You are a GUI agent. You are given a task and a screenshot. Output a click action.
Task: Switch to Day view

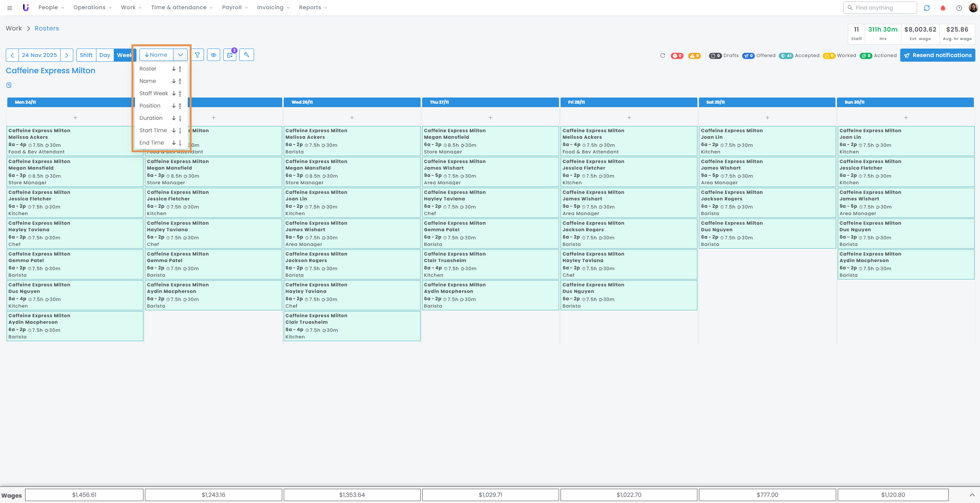pyautogui.click(x=104, y=55)
